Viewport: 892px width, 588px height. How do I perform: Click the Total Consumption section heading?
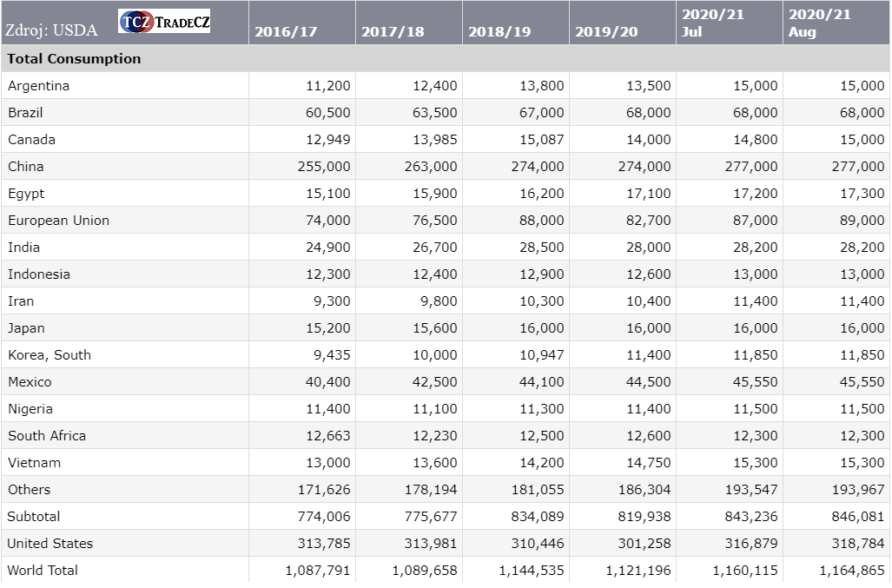click(x=74, y=59)
